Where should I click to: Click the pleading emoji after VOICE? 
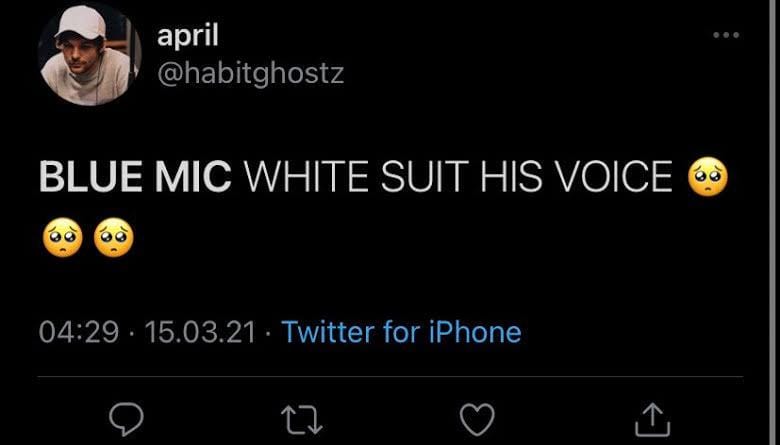coord(708,180)
